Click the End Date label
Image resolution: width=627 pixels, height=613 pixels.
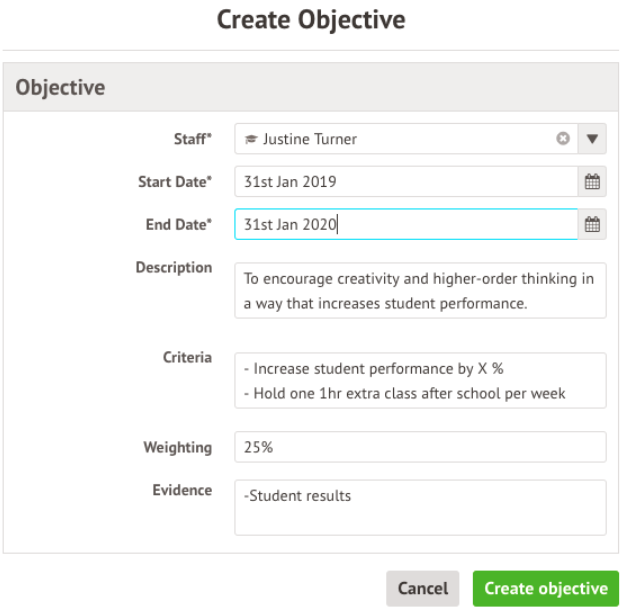(x=178, y=225)
